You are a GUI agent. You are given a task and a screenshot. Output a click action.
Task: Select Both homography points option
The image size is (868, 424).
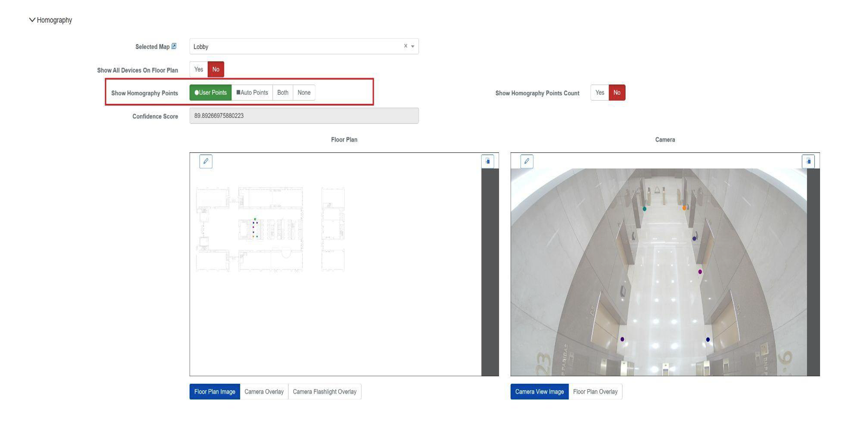(282, 93)
